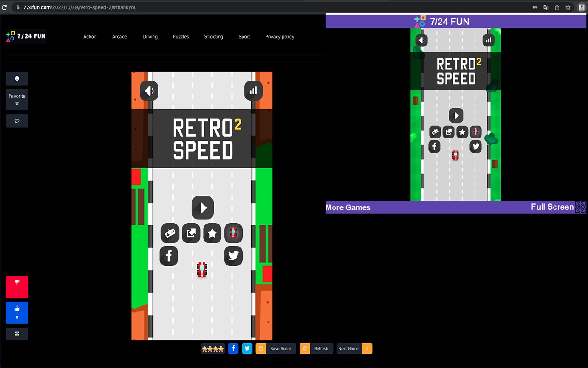Open the info button in left sidebar
588x368 pixels.
pyautogui.click(x=17, y=79)
